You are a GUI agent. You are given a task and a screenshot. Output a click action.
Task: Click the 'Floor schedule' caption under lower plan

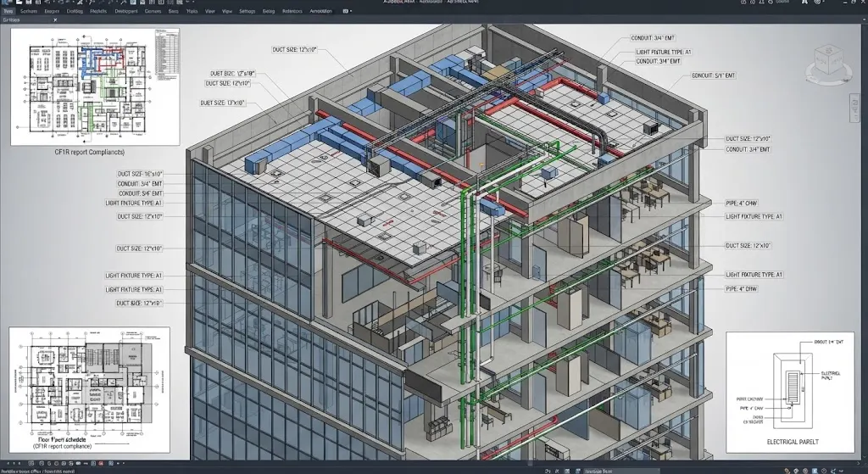62,438
